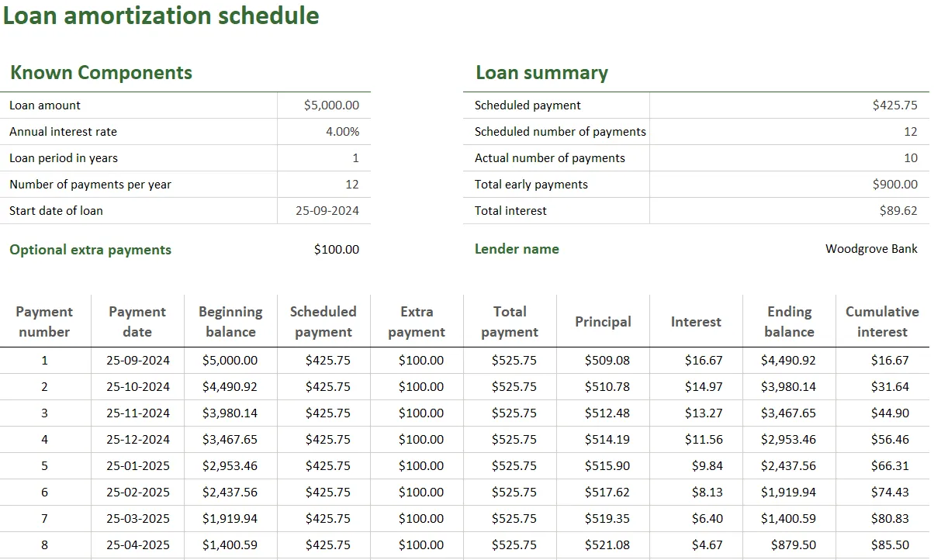This screenshot has width=948, height=560.
Task: Select the Loan amount value $5,000.00
Action: pyautogui.click(x=324, y=105)
